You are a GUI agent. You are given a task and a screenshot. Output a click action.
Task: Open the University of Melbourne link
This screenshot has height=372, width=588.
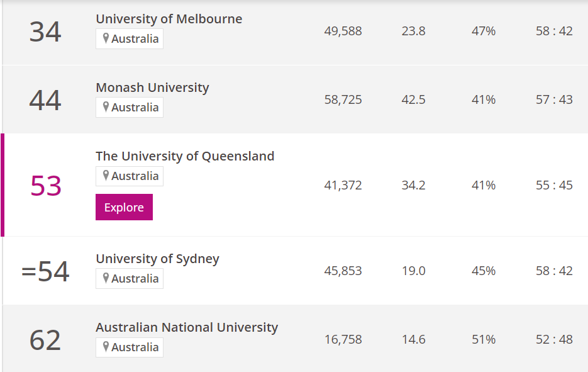[x=169, y=19]
